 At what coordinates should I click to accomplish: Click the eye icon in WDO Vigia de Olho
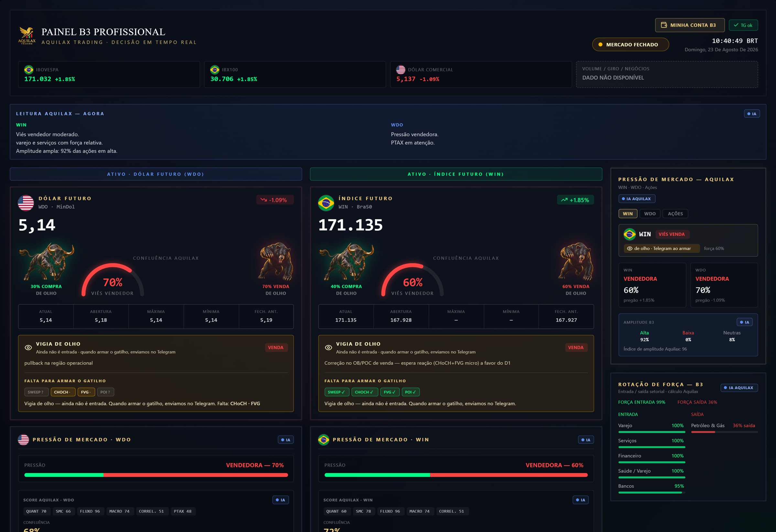click(x=28, y=347)
